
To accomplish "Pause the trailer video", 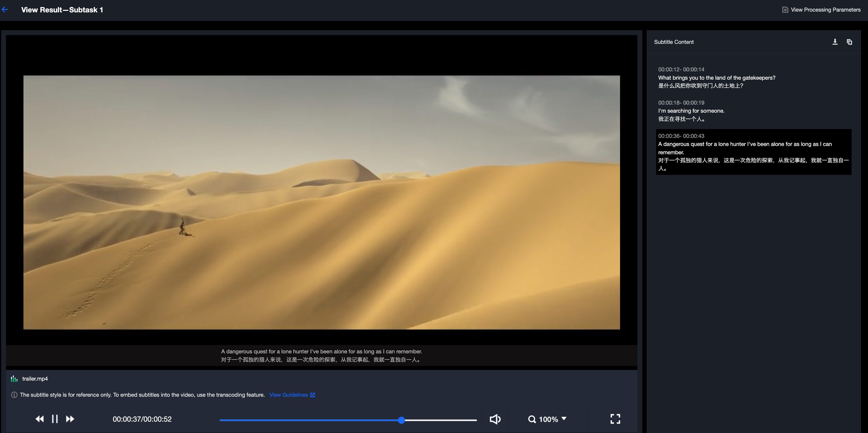I will coord(54,419).
